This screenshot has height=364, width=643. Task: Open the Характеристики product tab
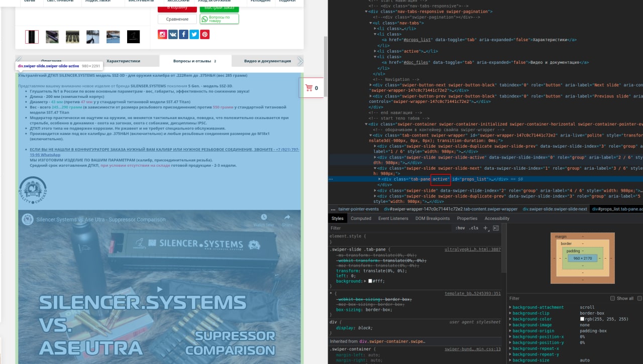pos(123,61)
